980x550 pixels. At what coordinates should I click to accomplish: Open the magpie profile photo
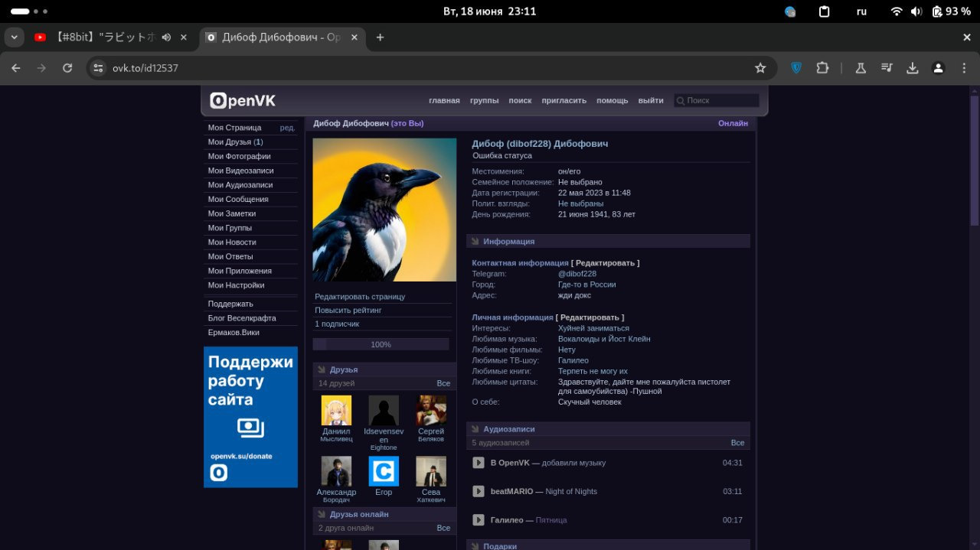coord(384,210)
